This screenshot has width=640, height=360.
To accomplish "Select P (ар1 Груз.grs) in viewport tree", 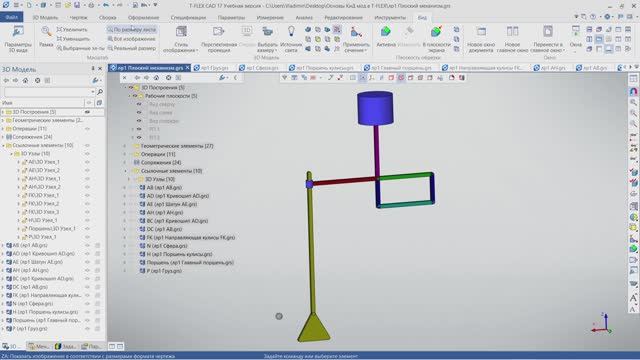I will (164, 271).
